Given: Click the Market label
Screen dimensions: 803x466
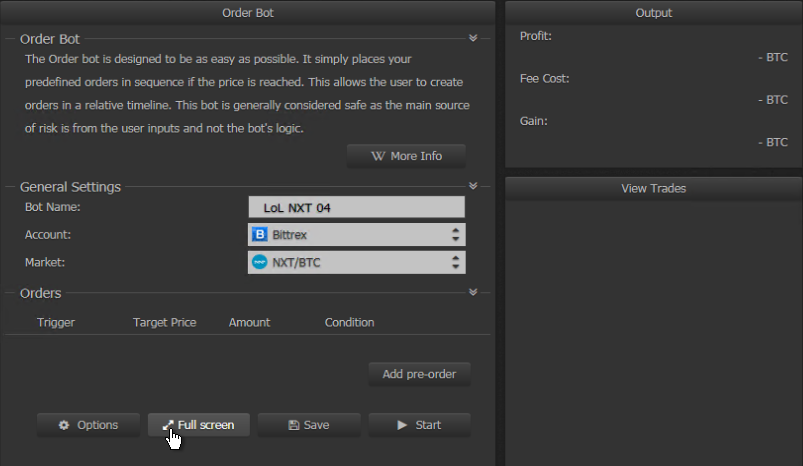Looking at the screenshot, I should [x=45, y=262].
